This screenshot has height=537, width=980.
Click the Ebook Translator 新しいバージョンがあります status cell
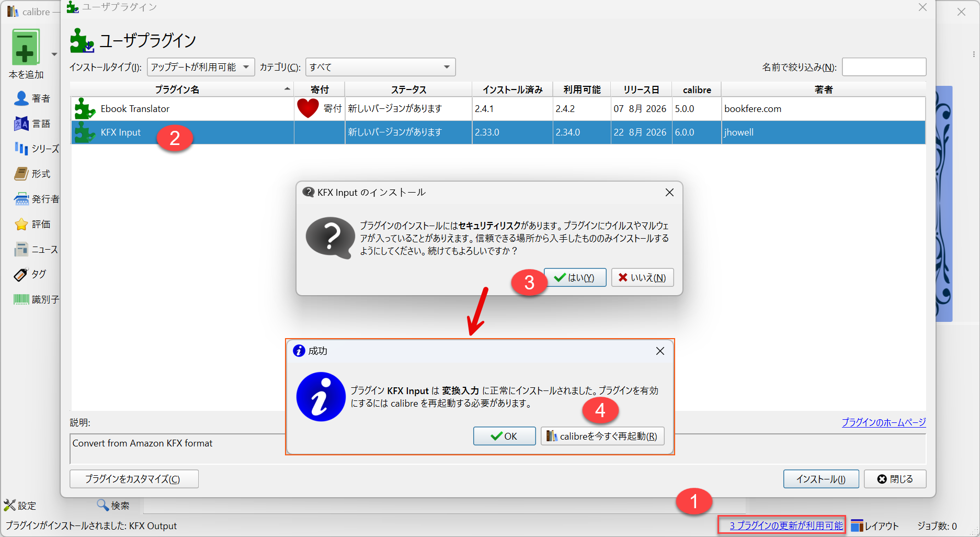coord(408,109)
